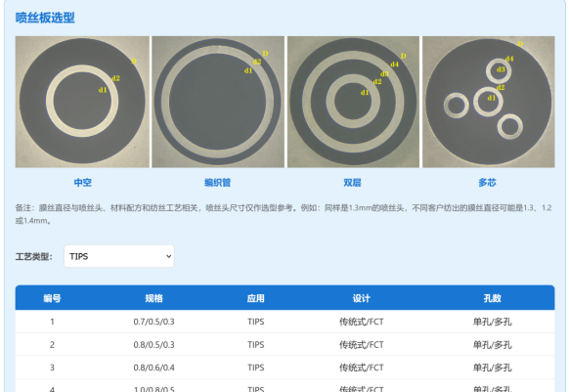Select table row with spec 0.8/0.6/0.4
The height and width of the screenshot is (392, 569).
coord(284,368)
